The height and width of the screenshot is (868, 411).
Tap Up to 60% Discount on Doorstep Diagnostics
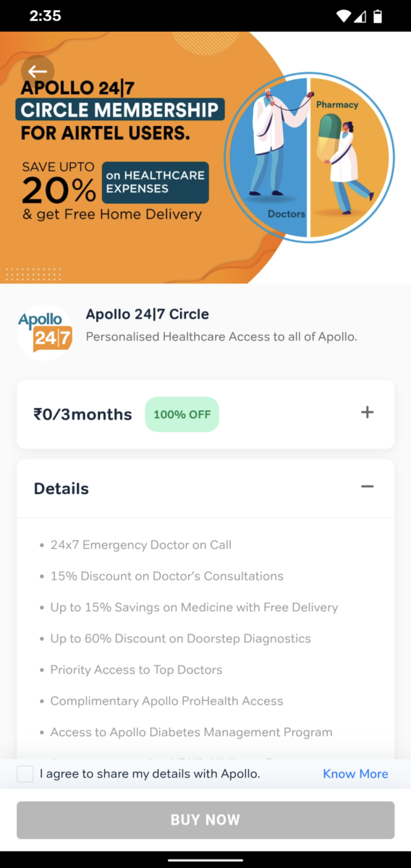[x=180, y=639]
